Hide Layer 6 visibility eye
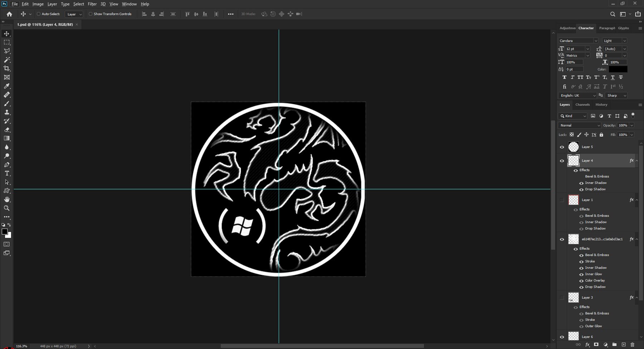 click(562, 337)
